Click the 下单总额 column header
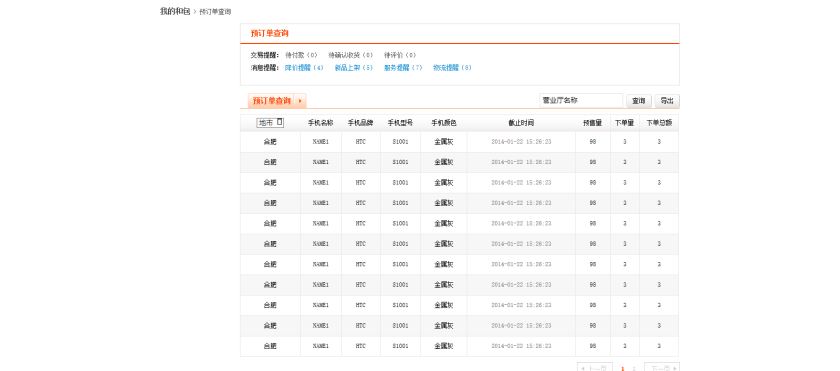Viewport: 840px width, 371px height. (x=659, y=123)
